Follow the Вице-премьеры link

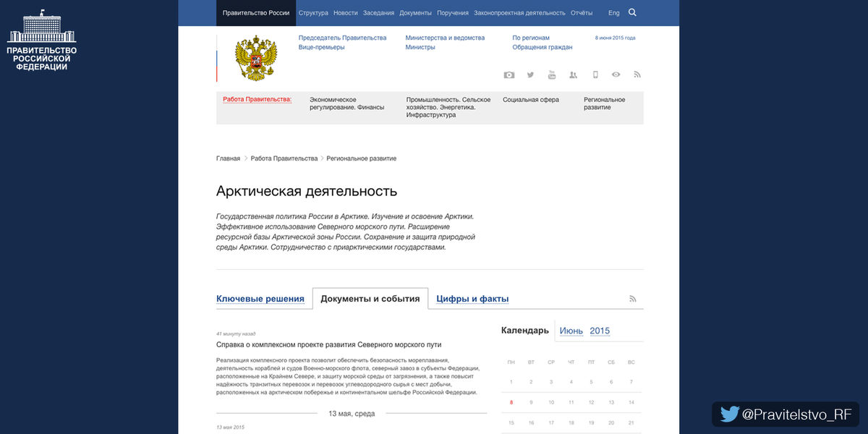[x=322, y=47]
